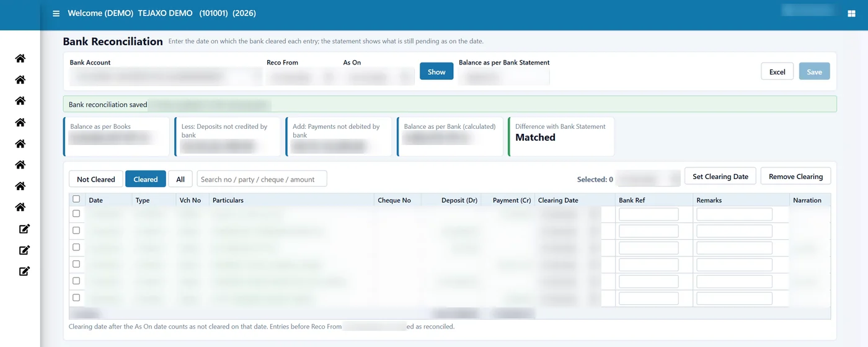This screenshot has width=868, height=347.
Task: Open the As On date picker
Action: pyautogui.click(x=378, y=77)
